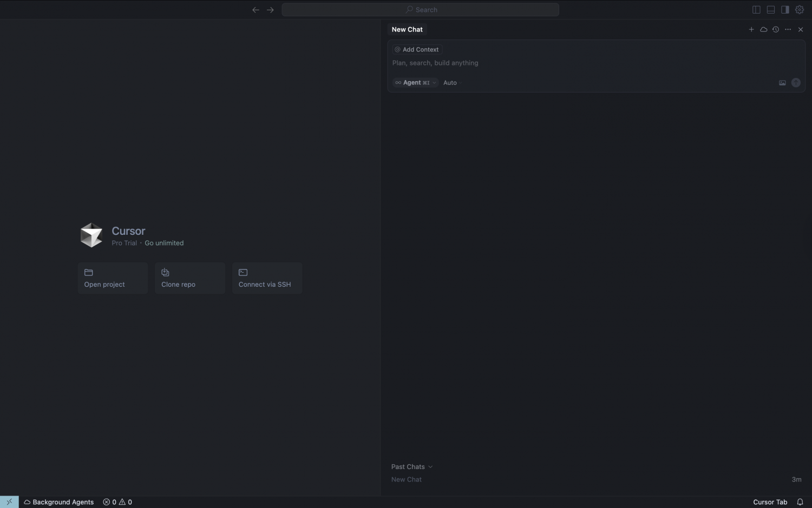Click the Go unlimited link
The image size is (812, 508).
tap(164, 243)
